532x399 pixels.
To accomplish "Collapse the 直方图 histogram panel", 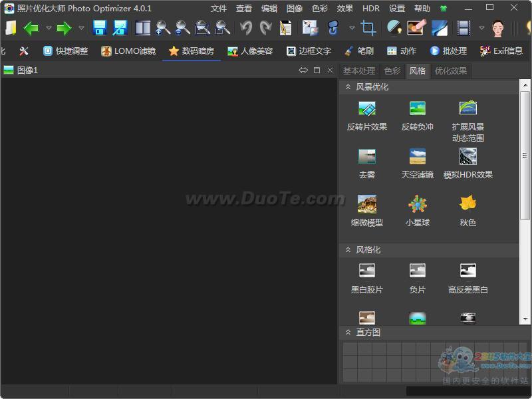I will click(348, 332).
